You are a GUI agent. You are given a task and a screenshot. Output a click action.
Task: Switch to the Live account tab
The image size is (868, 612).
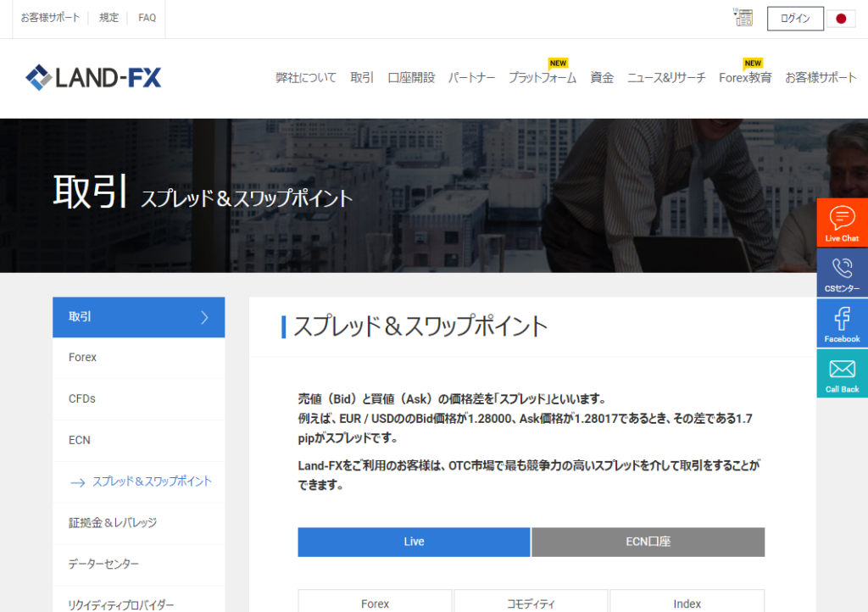click(414, 542)
